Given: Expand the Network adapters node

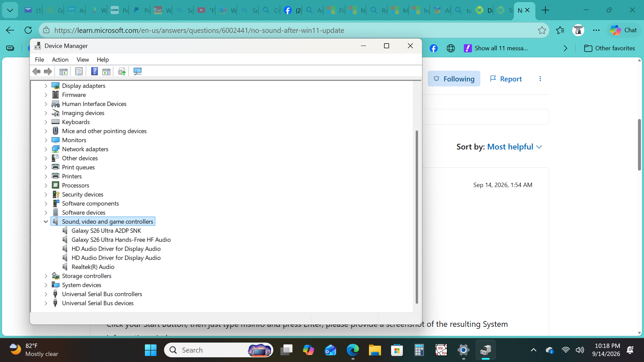Looking at the screenshot, I should coord(46,149).
